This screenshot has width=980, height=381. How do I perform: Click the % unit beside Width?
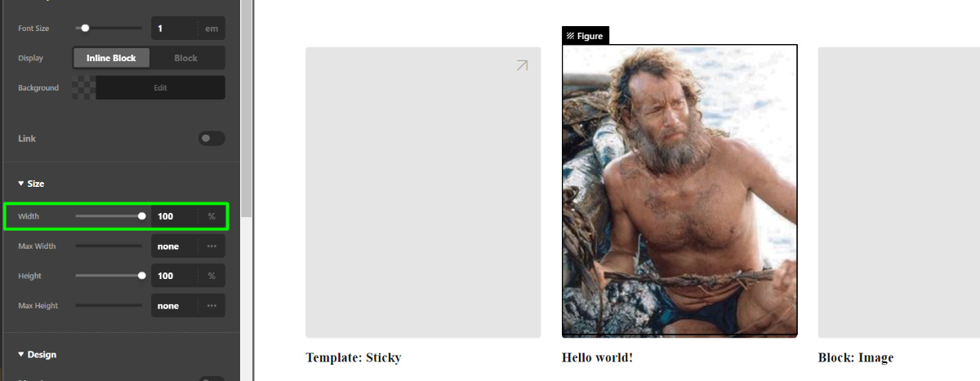(212, 216)
